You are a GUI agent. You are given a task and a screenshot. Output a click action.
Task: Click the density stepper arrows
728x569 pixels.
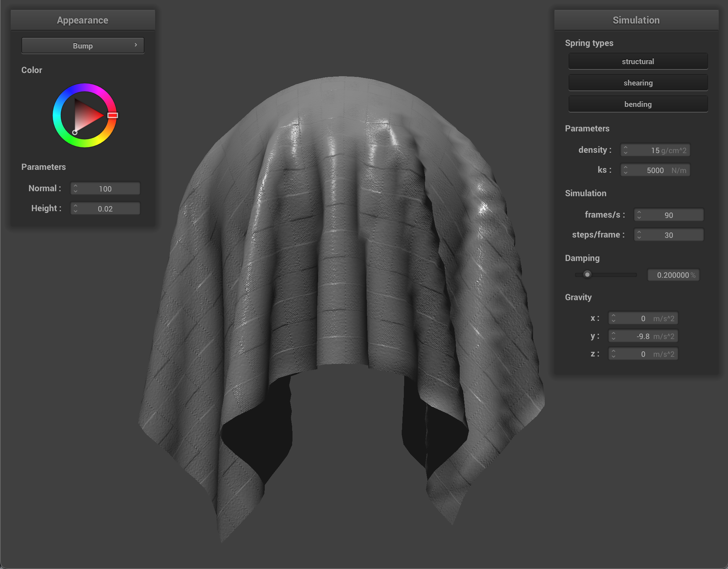pyautogui.click(x=626, y=150)
